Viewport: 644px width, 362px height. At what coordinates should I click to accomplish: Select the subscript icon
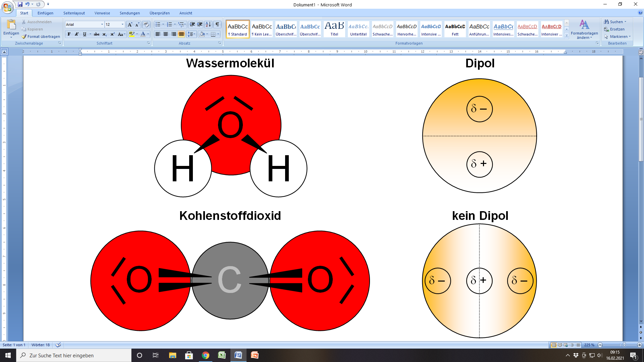pos(105,34)
